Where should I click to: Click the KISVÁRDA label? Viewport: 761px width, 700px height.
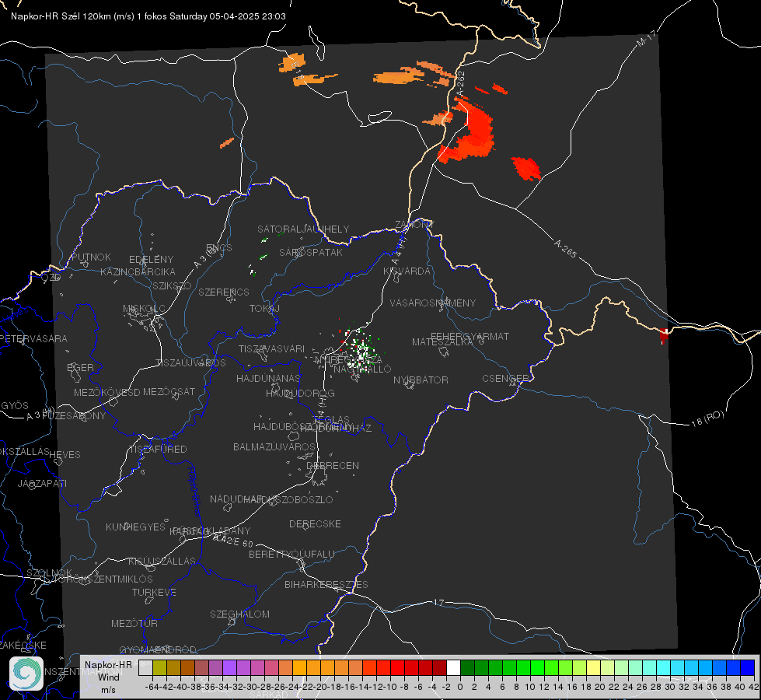[407, 271]
